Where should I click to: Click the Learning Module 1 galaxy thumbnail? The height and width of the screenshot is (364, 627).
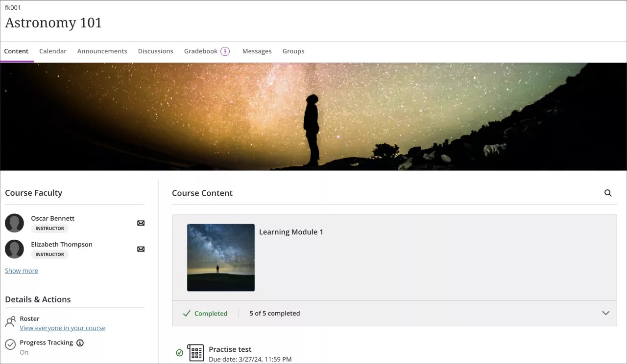coord(220,257)
